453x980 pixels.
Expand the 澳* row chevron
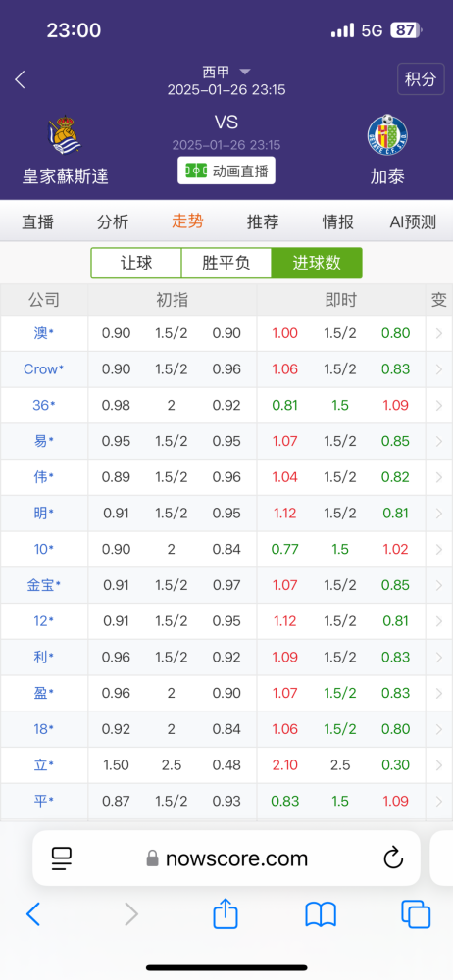pos(438,333)
